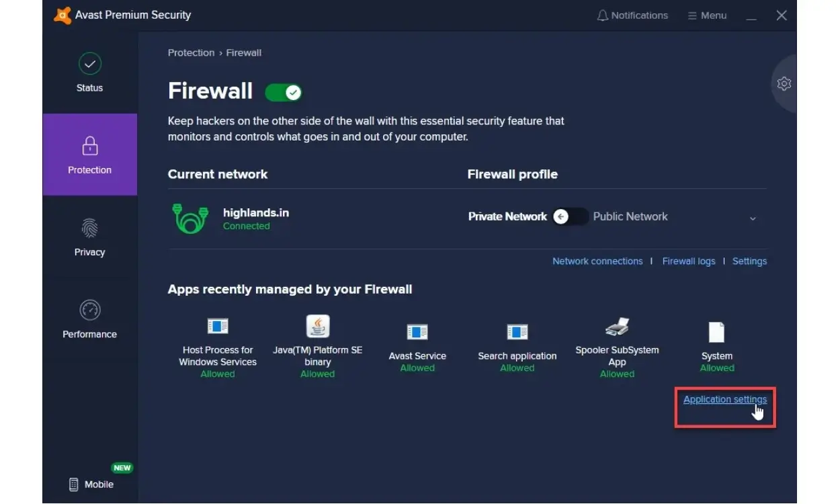The image size is (840, 504).
Task: Select the Spooler SubSystem App icon
Action: point(616,329)
